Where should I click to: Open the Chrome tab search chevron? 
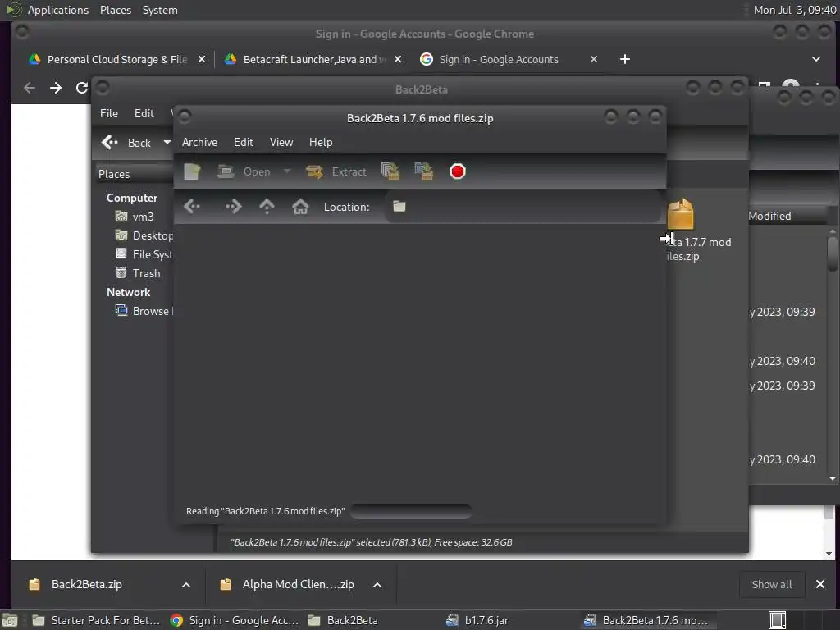[816, 59]
